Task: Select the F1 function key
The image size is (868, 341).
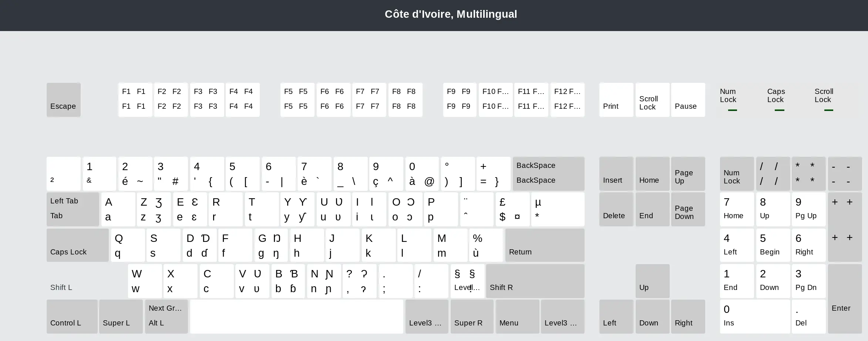Action: point(135,100)
